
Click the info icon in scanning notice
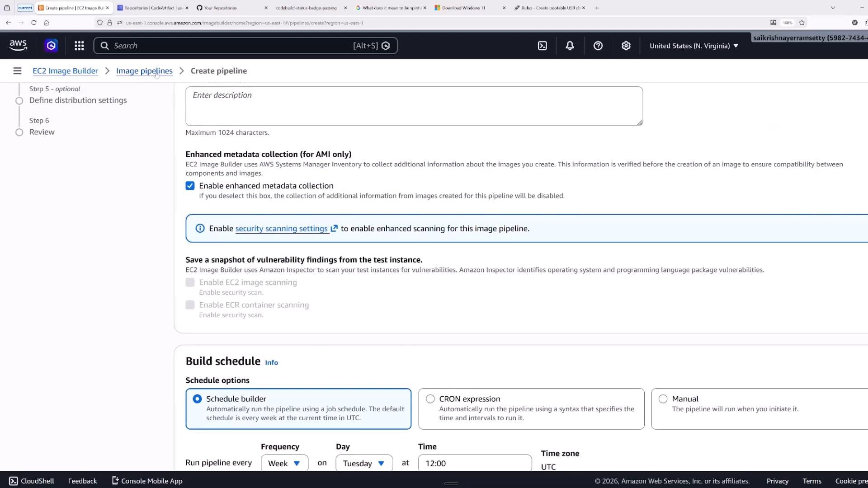click(x=200, y=229)
